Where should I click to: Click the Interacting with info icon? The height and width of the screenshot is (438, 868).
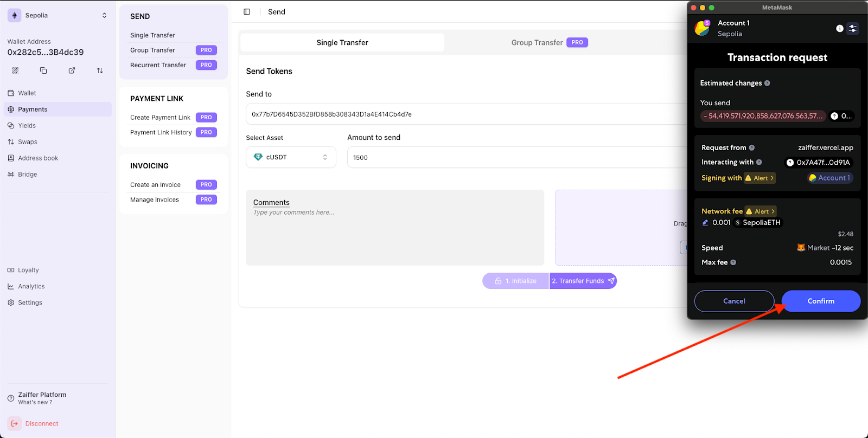pos(759,162)
